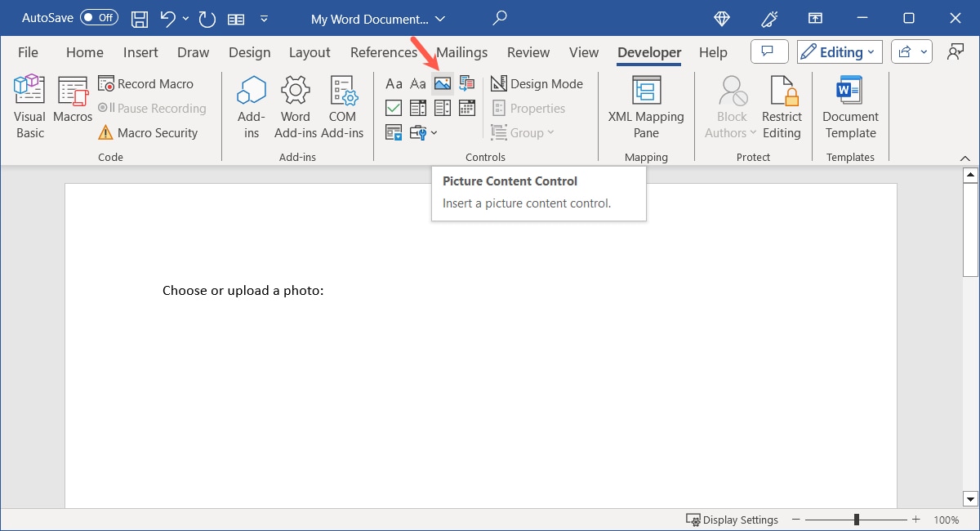The image size is (980, 531).
Task: Insert a Drop-Down List content control
Action: point(442,108)
